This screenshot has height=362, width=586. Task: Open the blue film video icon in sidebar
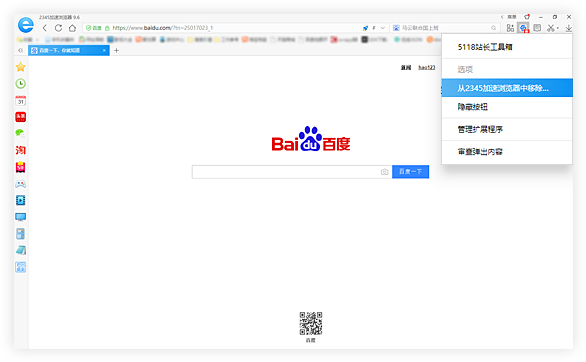21,200
